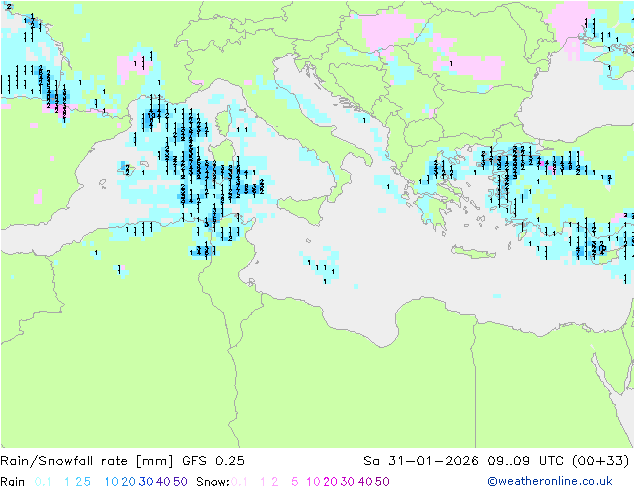Click the Snow legend value 10
634x490 pixels.
(313, 482)
